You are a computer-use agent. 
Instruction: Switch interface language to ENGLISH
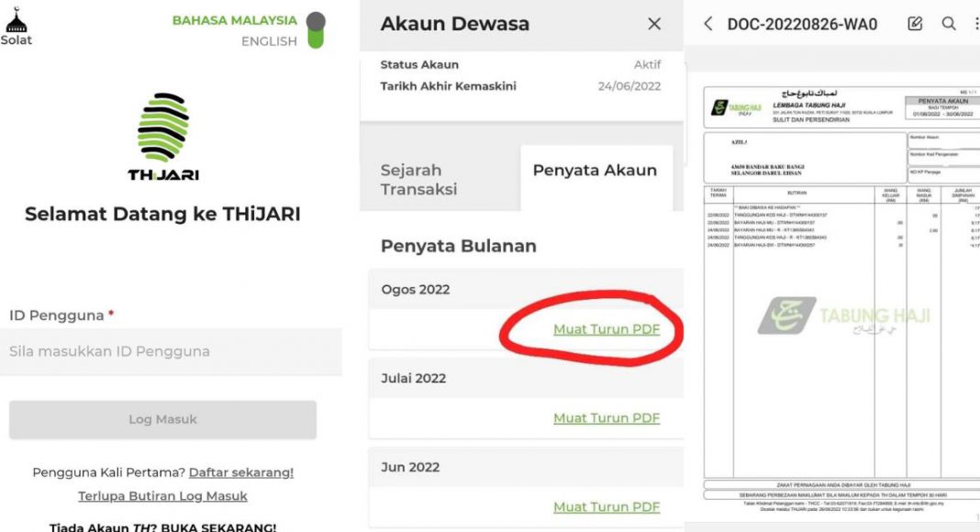click(x=267, y=41)
